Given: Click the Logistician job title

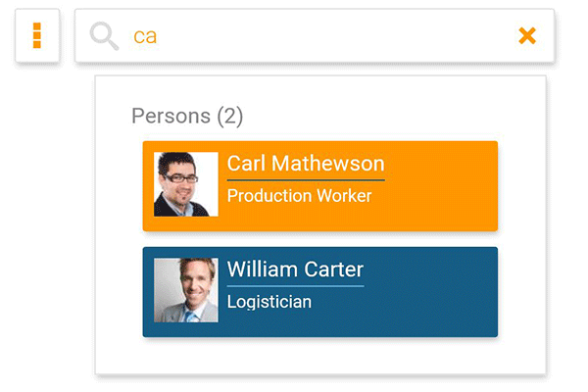Looking at the screenshot, I should click(x=269, y=302).
